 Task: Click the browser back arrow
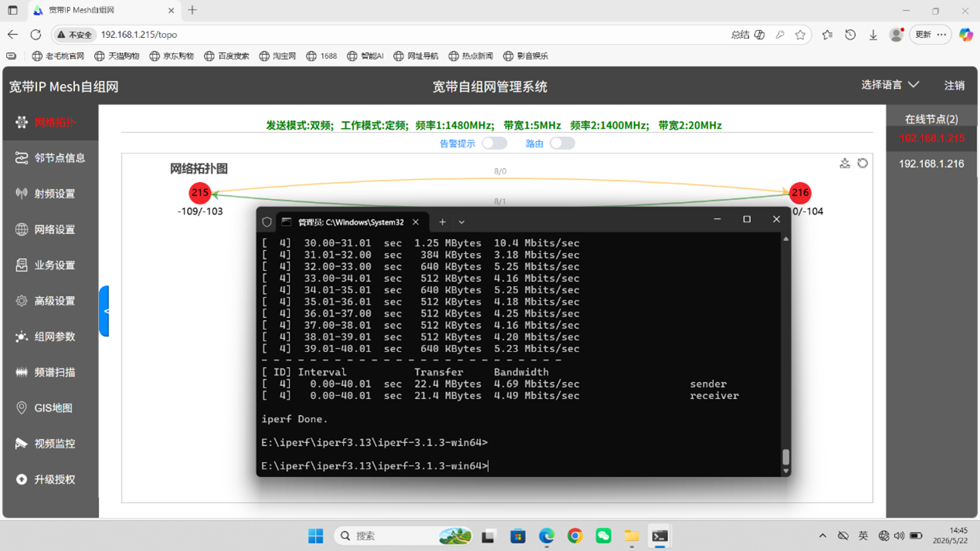pyautogui.click(x=12, y=35)
